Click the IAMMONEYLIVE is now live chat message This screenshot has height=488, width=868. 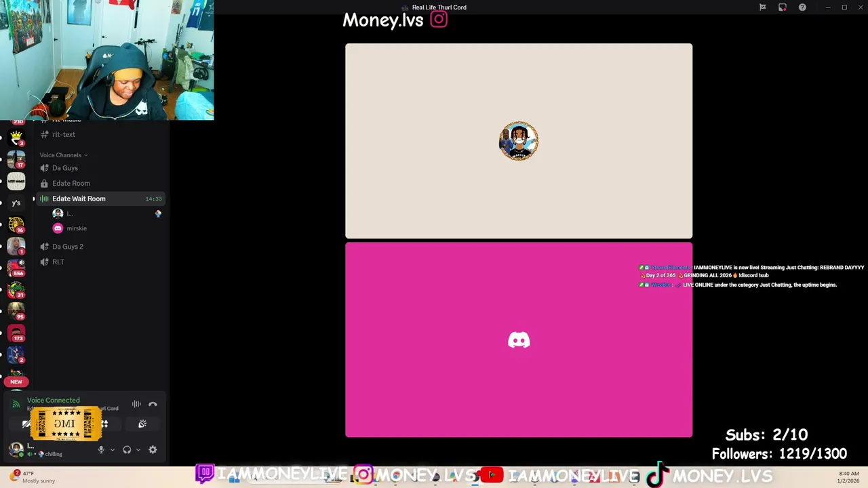[751, 271]
